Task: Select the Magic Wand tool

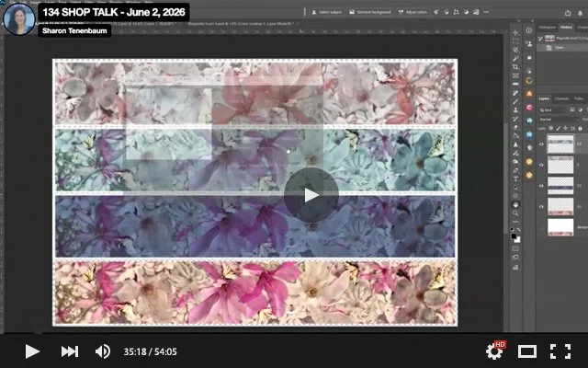Action: pyautogui.click(x=516, y=59)
